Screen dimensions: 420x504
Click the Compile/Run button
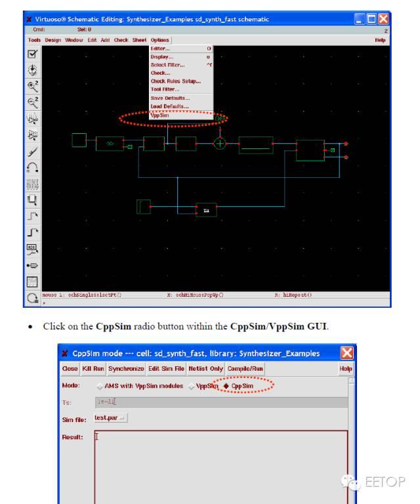245,369
